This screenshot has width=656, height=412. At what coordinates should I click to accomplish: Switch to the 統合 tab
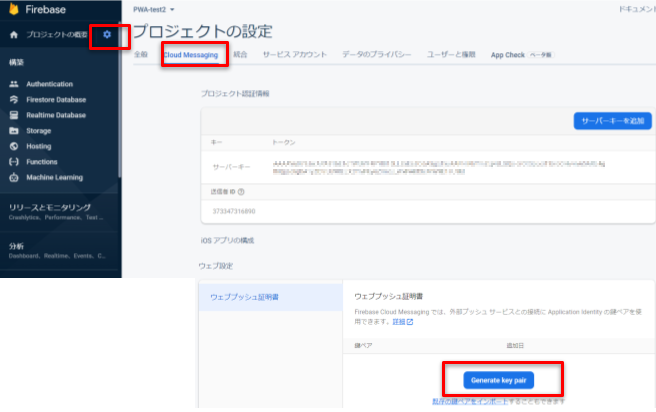(241, 55)
